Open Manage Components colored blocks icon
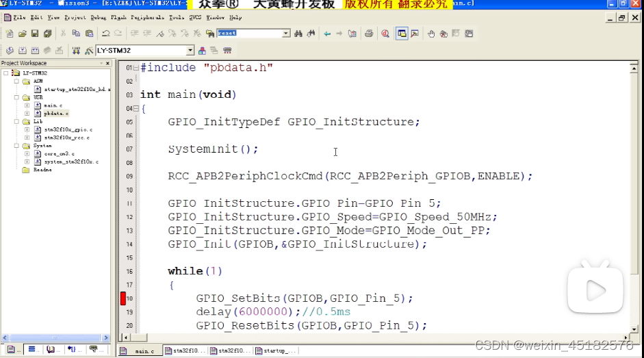 (202, 51)
